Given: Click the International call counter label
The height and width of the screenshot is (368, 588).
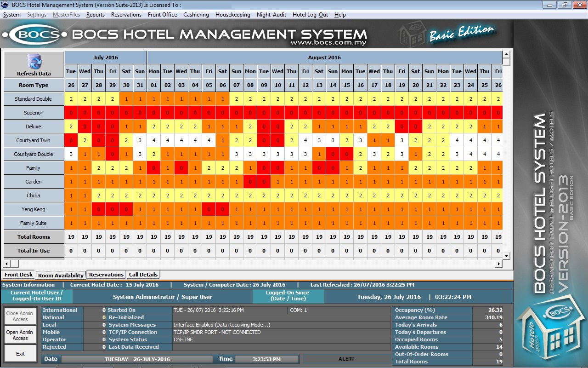Looking at the screenshot, I should point(60,310).
